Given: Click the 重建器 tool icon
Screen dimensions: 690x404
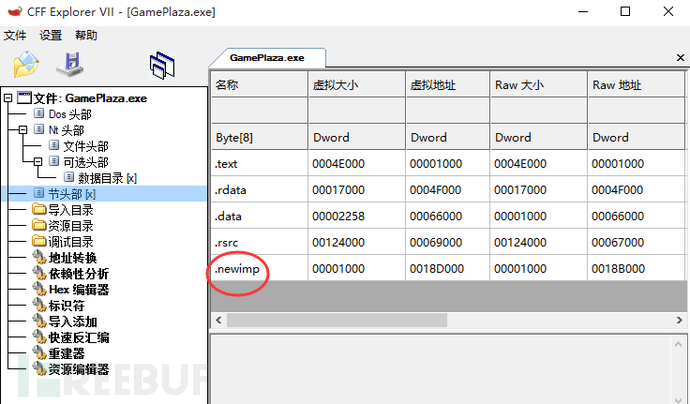Looking at the screenshot, I should tap(39, 353).
